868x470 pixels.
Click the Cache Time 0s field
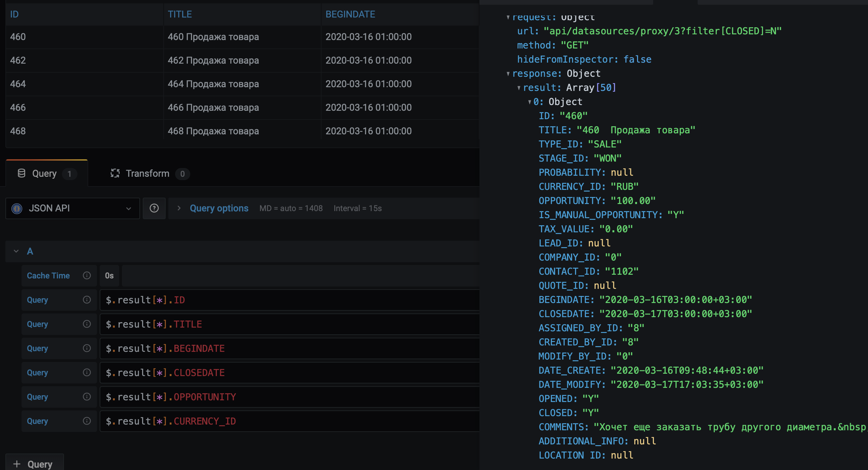tap(109, 276)
